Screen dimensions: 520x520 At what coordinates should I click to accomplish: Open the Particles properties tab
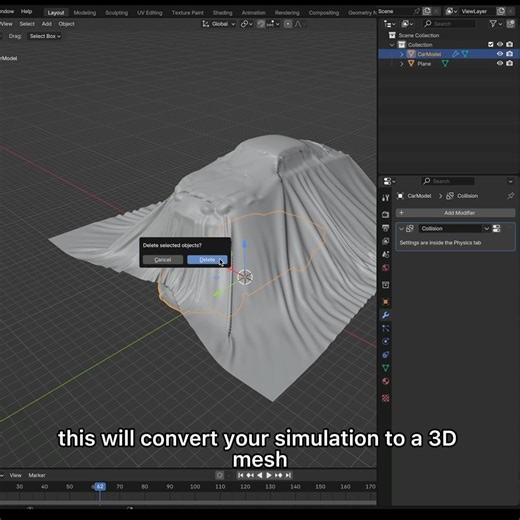[x=386, y=328]
